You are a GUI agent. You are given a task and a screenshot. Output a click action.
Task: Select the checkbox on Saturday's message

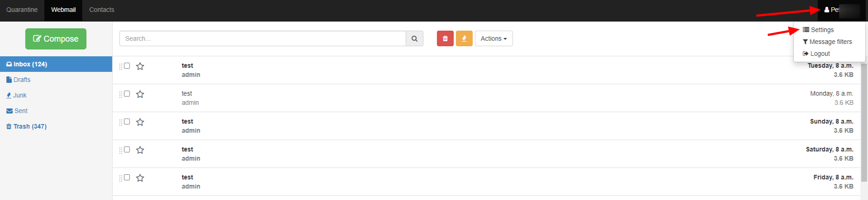click(x=127, y=150)
